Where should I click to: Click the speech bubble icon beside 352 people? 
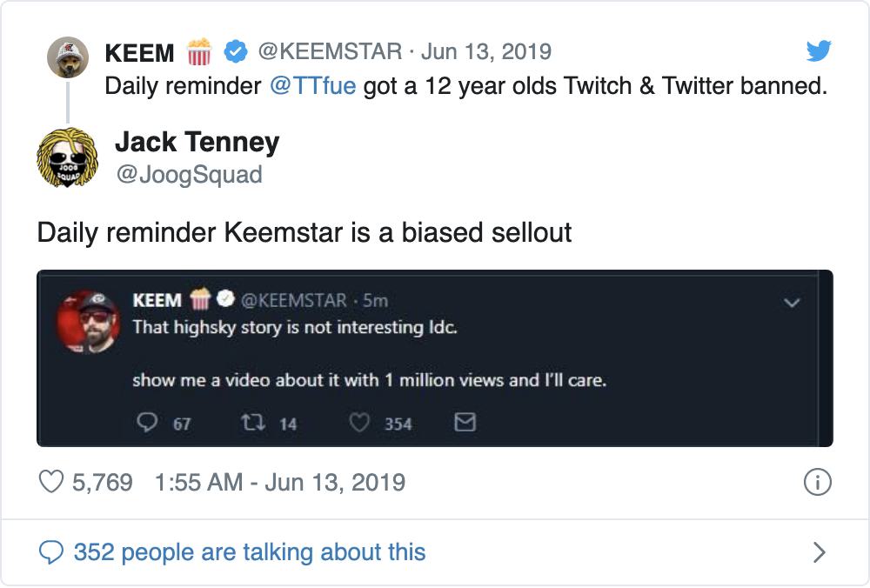[52, 551]
